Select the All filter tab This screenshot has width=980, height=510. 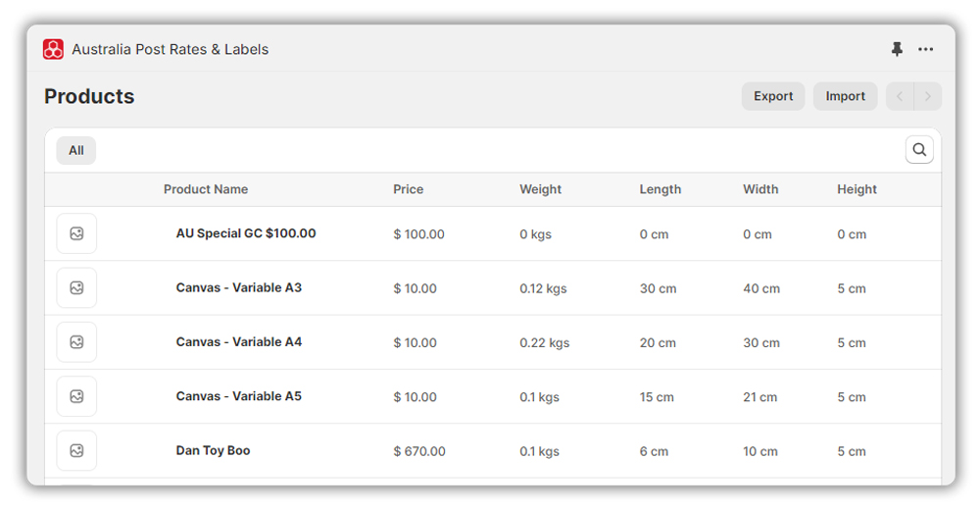point(76,150)
